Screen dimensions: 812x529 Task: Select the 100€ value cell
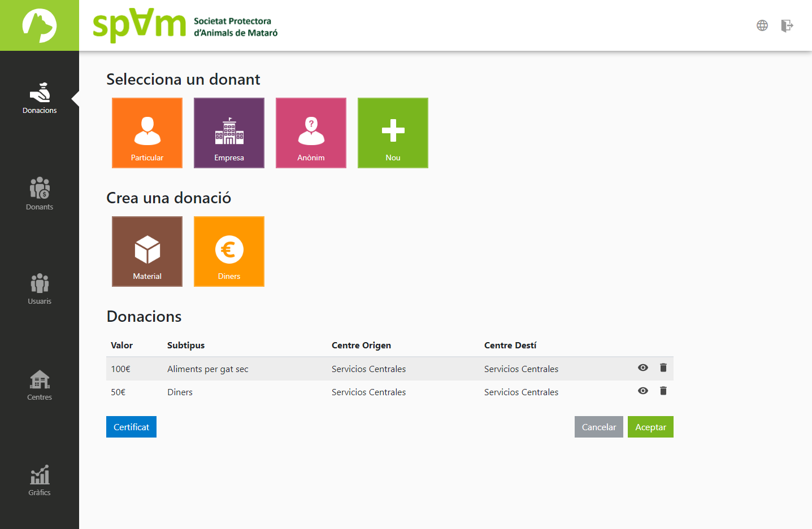tap(120, 369)
